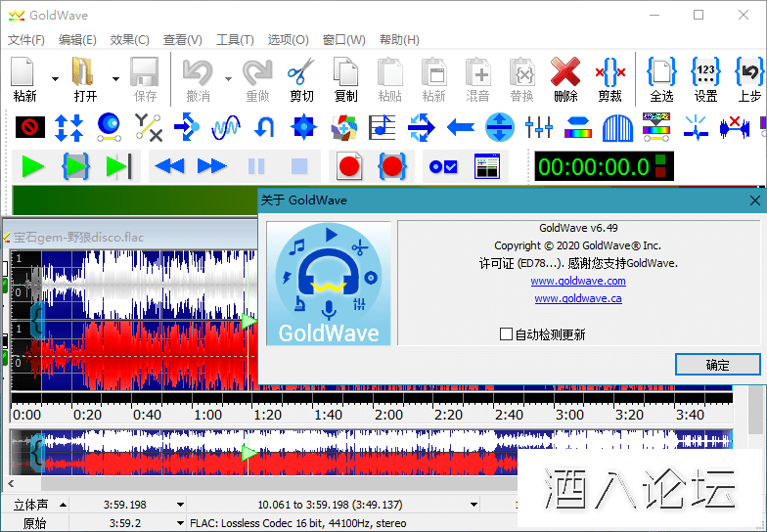
Task: Click the Copy (复制) toolbar icon
Action: click(345, 78)
